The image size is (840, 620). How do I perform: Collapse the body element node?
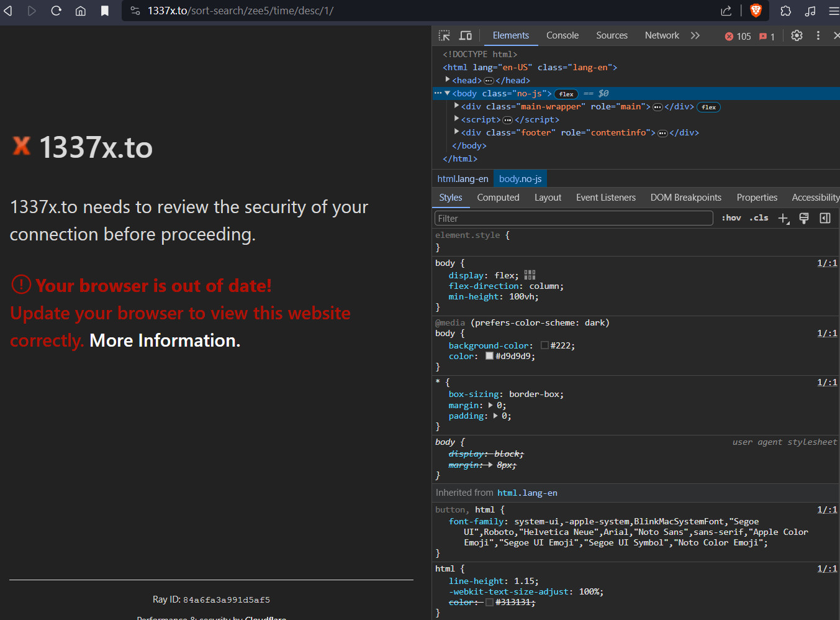tap(447, 93)
